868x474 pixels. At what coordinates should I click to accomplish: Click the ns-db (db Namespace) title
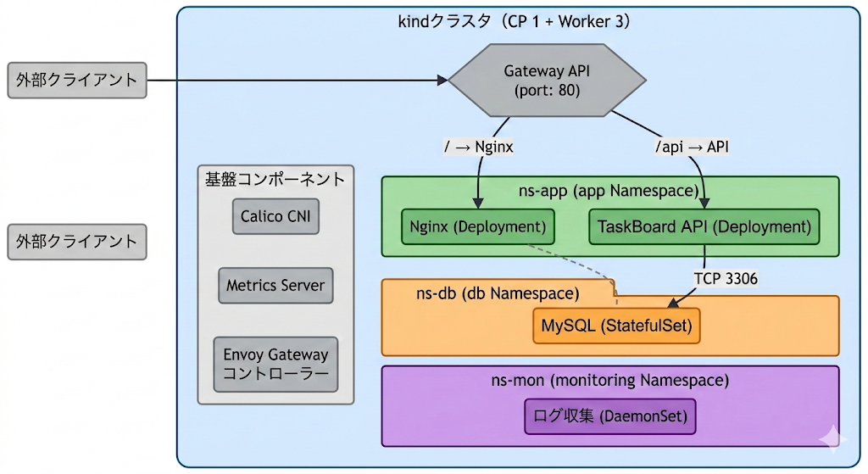pos(497,293)
